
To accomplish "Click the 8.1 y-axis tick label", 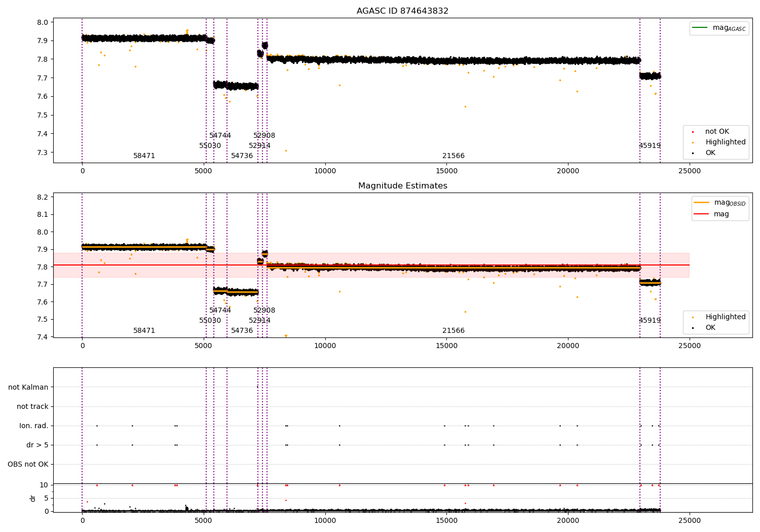I will (x=43, y=214).
